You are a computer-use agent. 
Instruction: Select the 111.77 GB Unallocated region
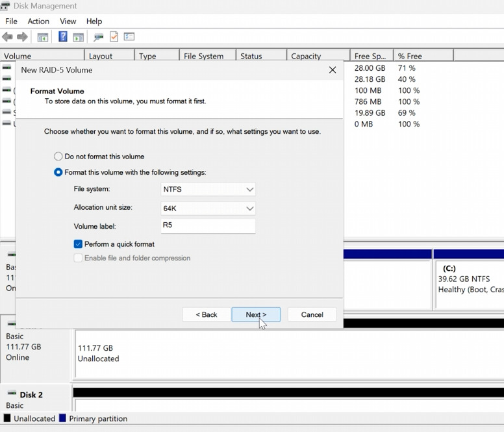289,353
